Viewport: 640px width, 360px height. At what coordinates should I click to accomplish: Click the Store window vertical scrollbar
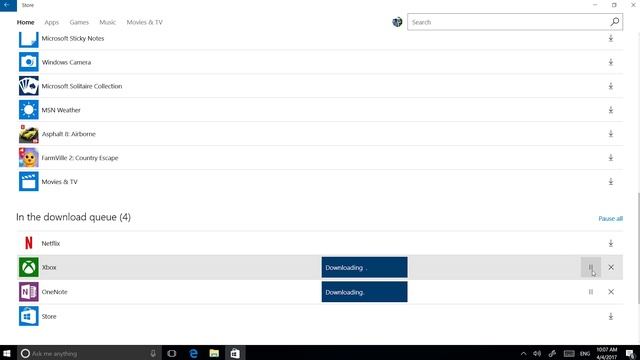click(x=638, y=248)
